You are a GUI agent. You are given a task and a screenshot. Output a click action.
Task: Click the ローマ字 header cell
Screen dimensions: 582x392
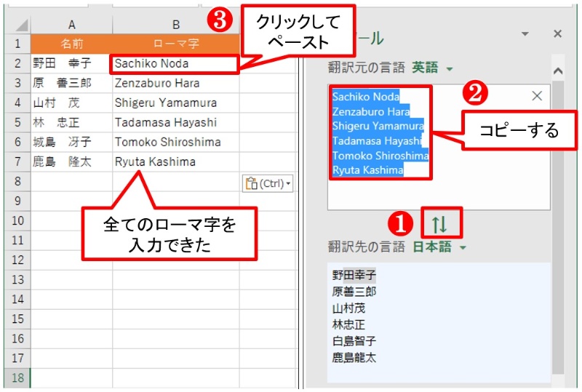coord(176,44)
